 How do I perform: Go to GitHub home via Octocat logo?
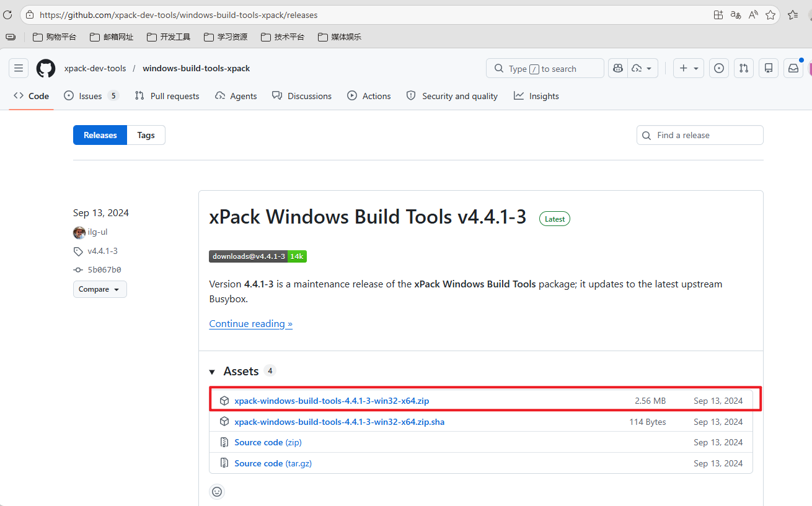(46, 68)
